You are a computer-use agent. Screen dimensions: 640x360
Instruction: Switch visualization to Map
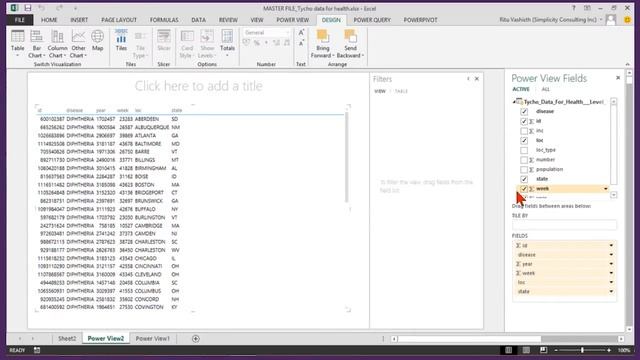pos(97,40)
